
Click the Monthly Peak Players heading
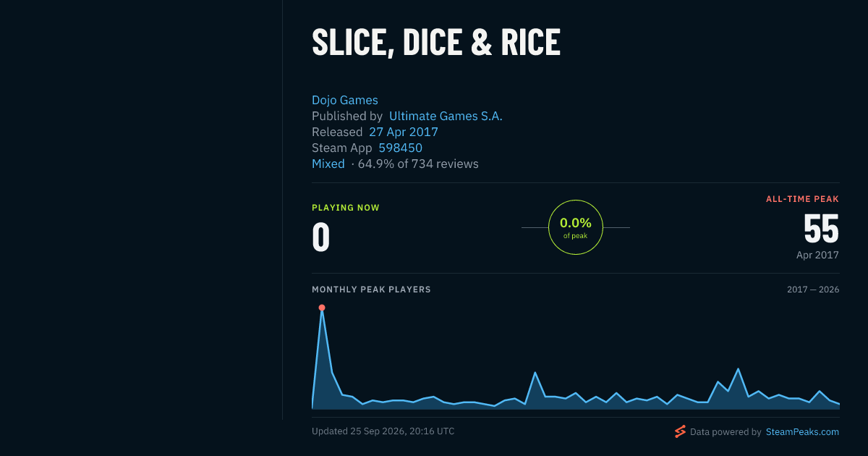coord(371,290)
